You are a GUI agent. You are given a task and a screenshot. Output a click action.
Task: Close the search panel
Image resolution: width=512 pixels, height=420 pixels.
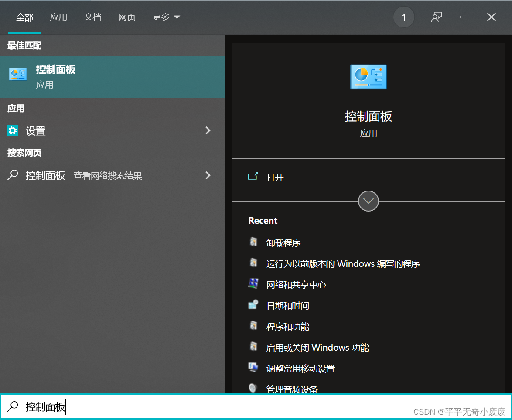(492, 17)
